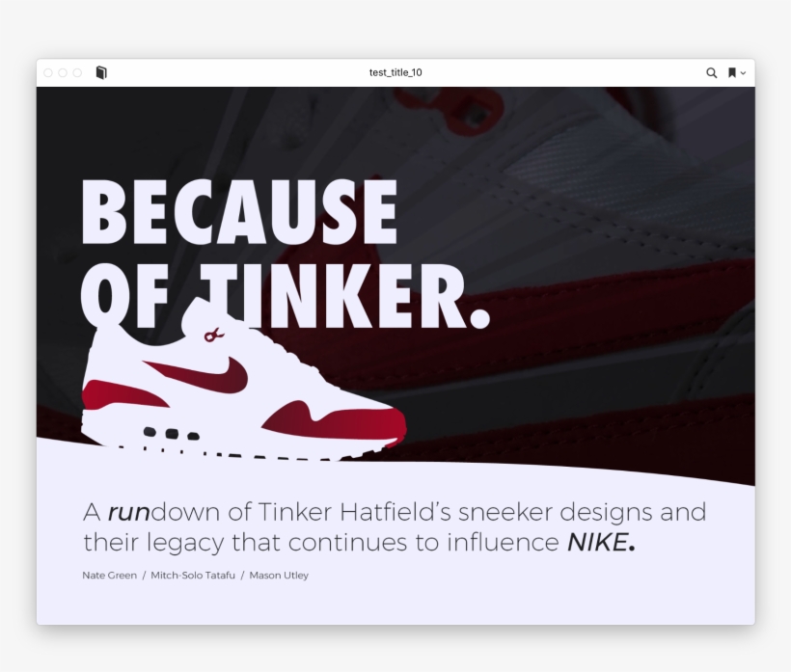The height and width of the screenshot is (672, 791).
Task: Select the author name Mason Utley
Action: point(279,576)
